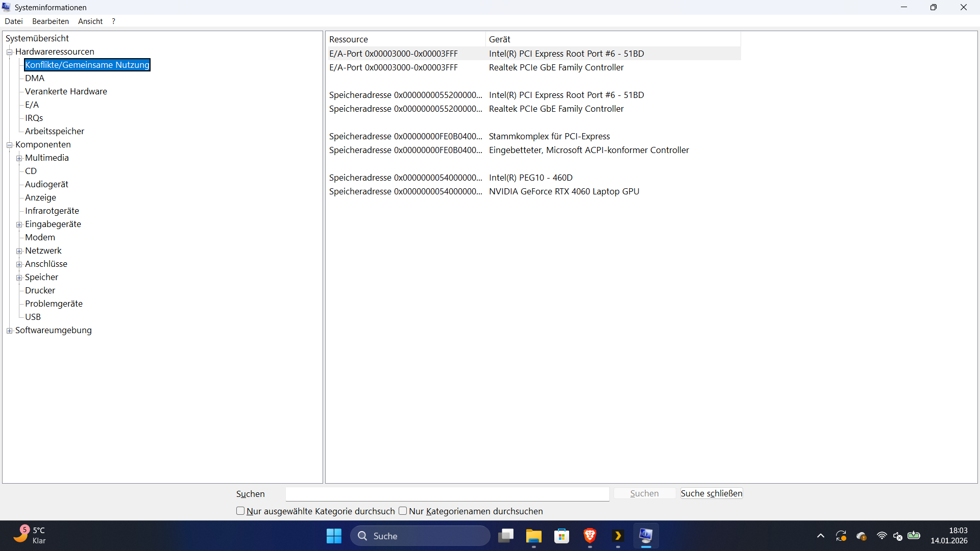This screenshot has height=551, width=980.
Task: Launch Microsoft Store from the taskbar
Action: [562, 536]
